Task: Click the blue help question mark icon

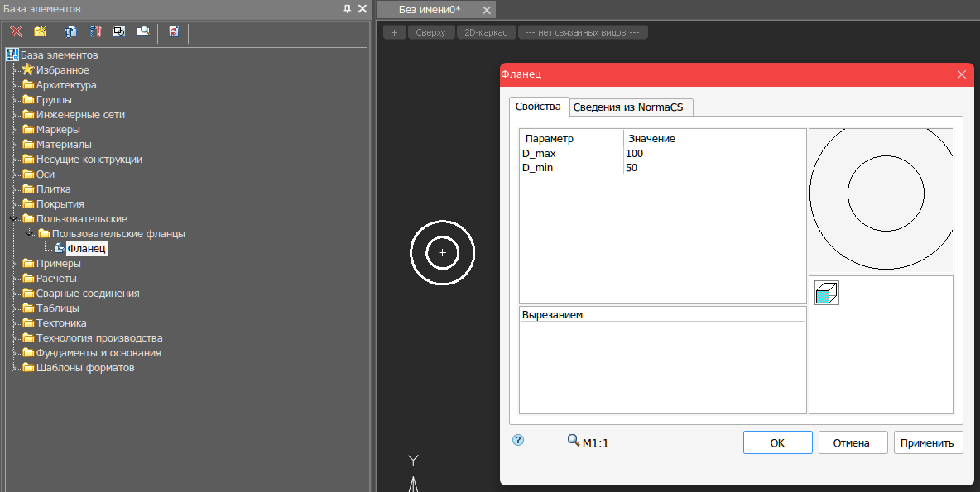Action: (518, 441)
